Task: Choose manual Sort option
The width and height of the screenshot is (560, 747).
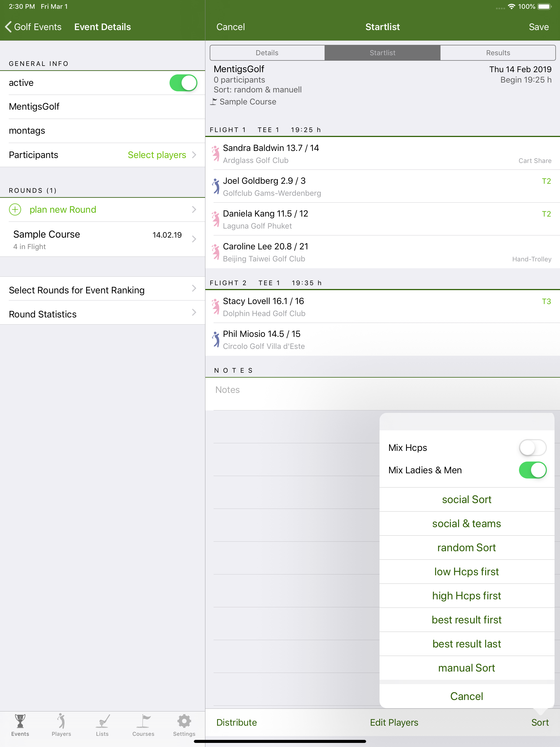Action: (467, 668)
